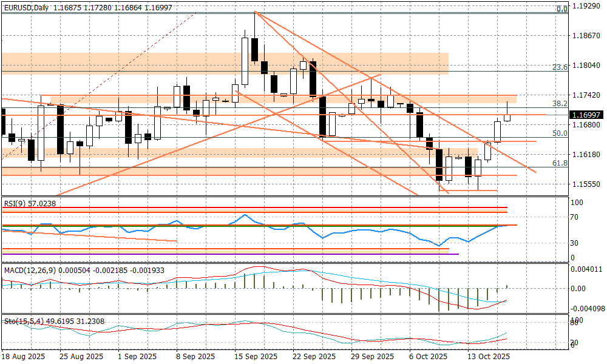
Task: Click the RSI(9) indicator label
Action: click(x=30, y=204)
